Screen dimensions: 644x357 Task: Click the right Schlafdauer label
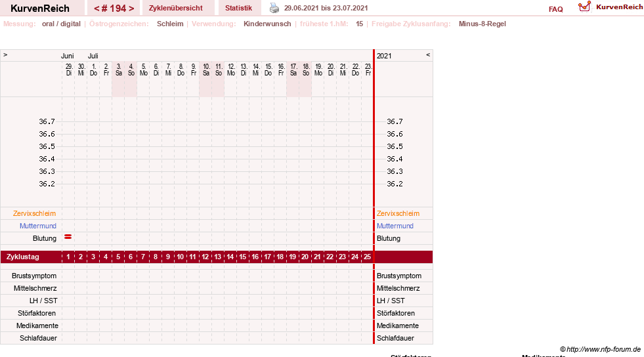(395, 338)
